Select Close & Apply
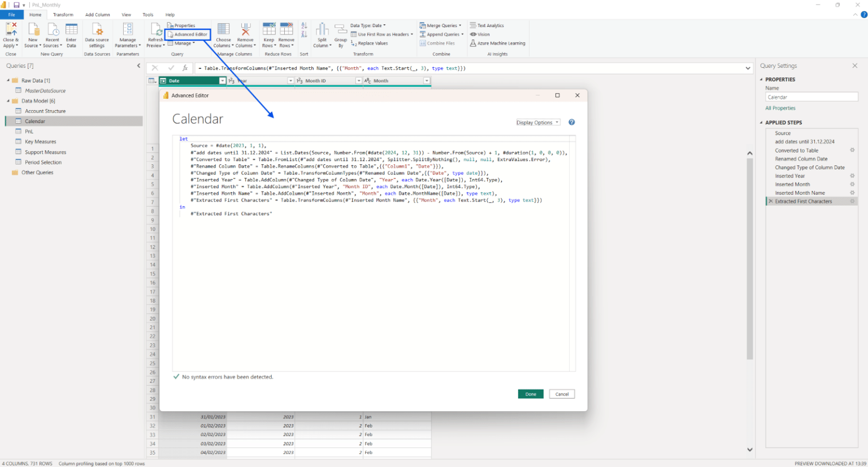The height and width of the screenshot is (467, 868). 11,36
